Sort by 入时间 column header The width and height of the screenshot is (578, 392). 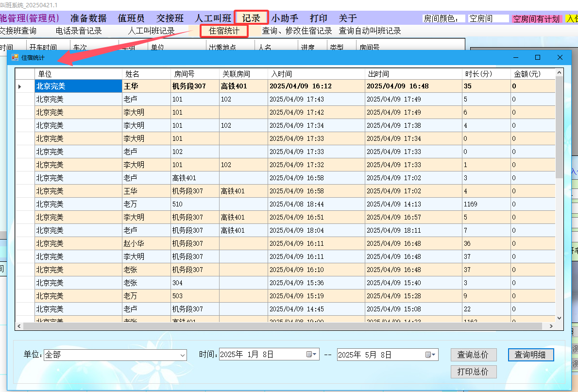pos(316,74)
